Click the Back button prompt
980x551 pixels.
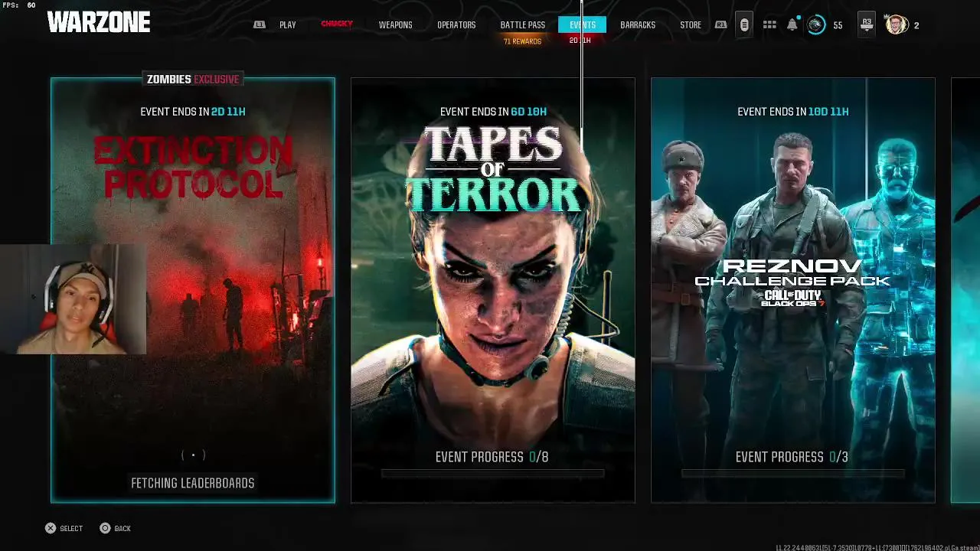click(x=116, y=528)
